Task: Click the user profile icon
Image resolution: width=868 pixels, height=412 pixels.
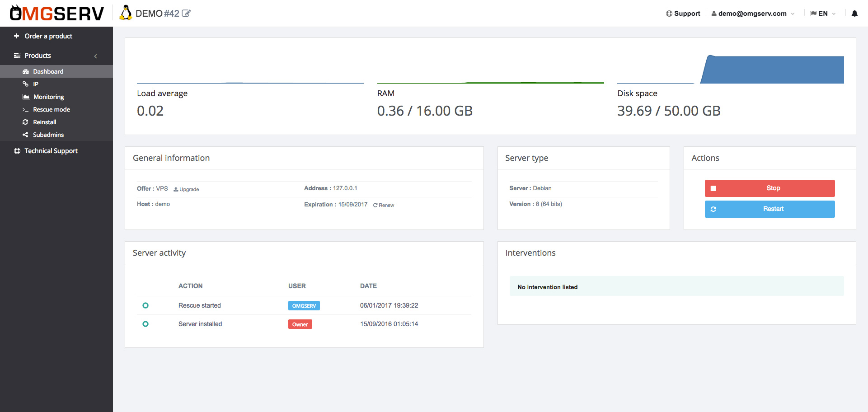Action: point(714,14)
